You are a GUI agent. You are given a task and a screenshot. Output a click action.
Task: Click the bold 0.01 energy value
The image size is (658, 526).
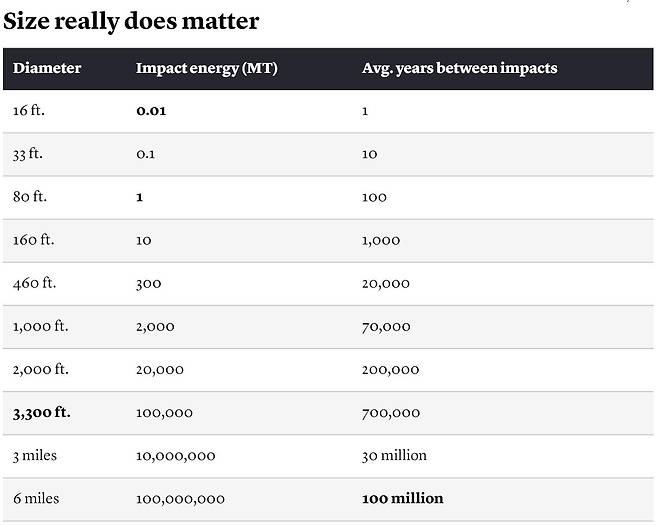pos(151,111)
